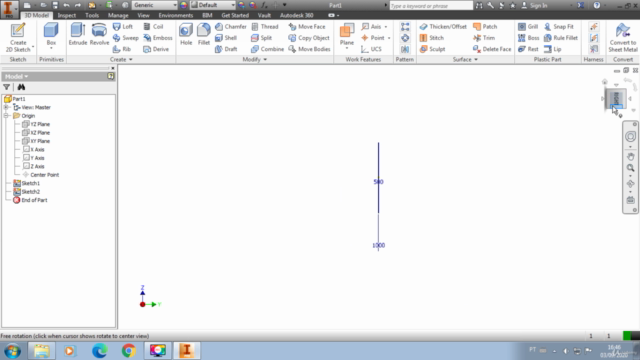
Task: Apply the Chamfer tool
Action: click(231, 27)
